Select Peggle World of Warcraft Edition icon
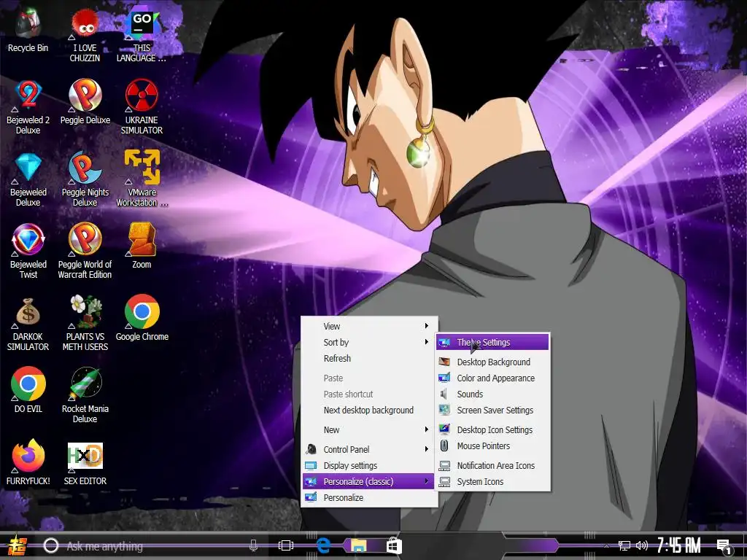The image size is (747, 560). point(85,252)
